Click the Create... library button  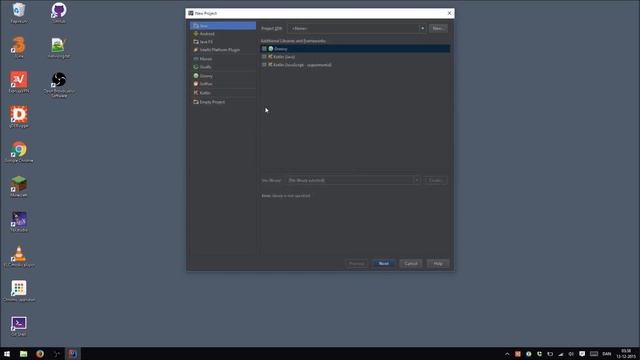click(x=435, y=180)
